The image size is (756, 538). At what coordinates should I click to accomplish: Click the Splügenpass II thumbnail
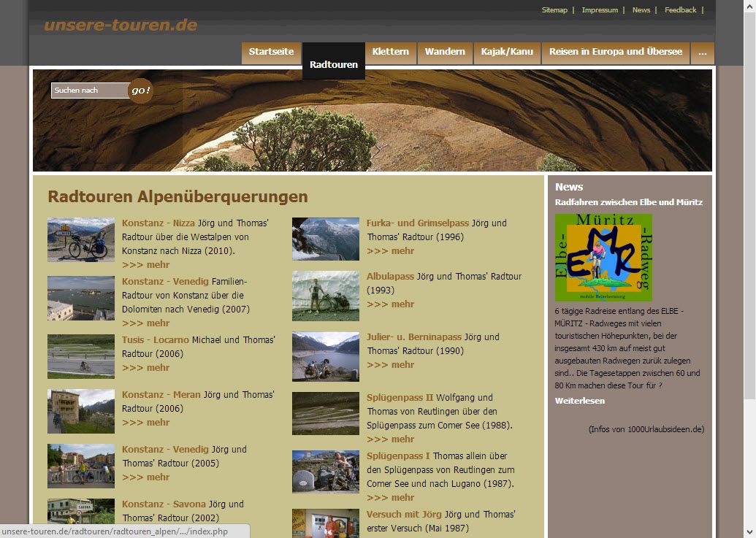pos(326,413)
